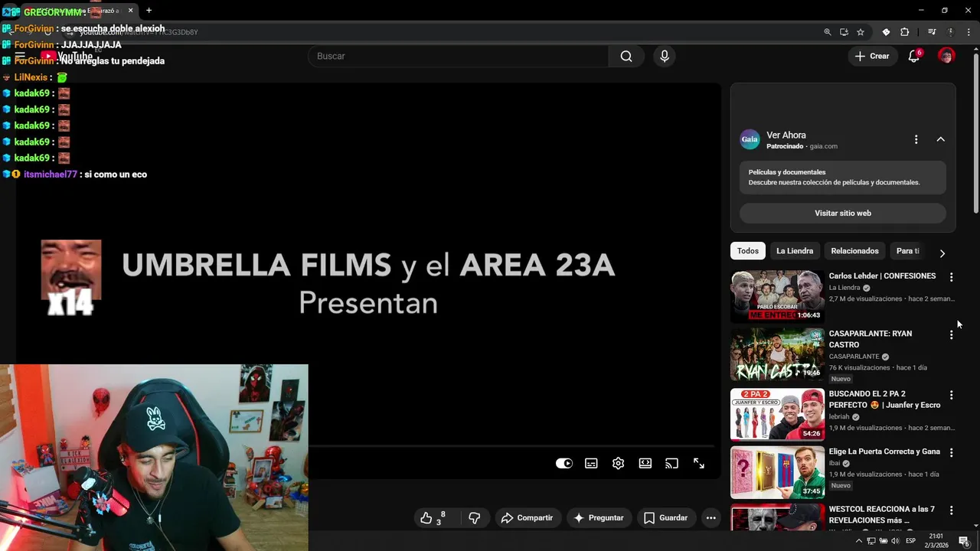980x551 pixels.
Task: Start voice search with the microphone
Action: coord(665,56)
